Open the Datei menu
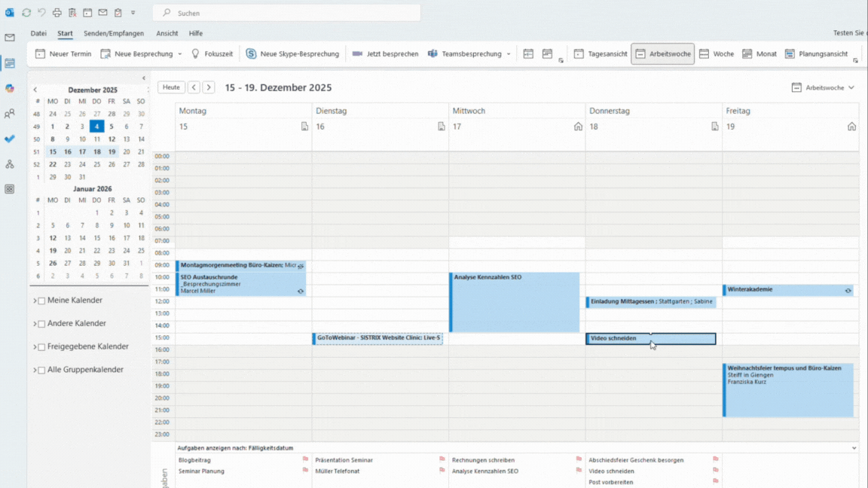868x488 pixels. pos(38,33)
